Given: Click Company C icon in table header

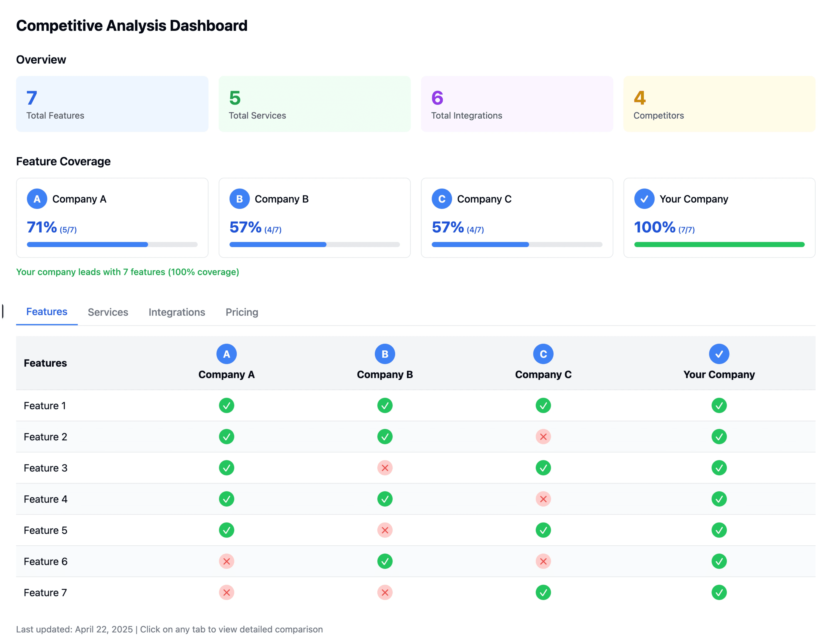Looking at the screenshot, I should coord(543,354).
